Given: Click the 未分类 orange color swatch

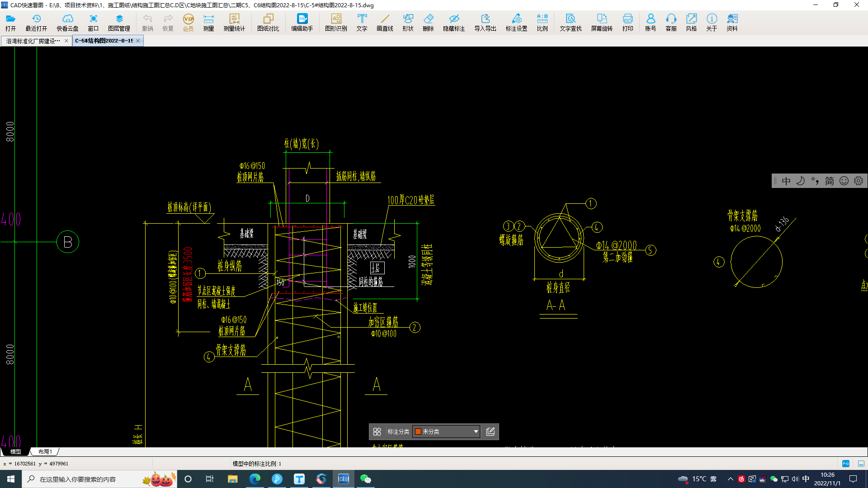Looking at the screenshot, I should 418,432.
